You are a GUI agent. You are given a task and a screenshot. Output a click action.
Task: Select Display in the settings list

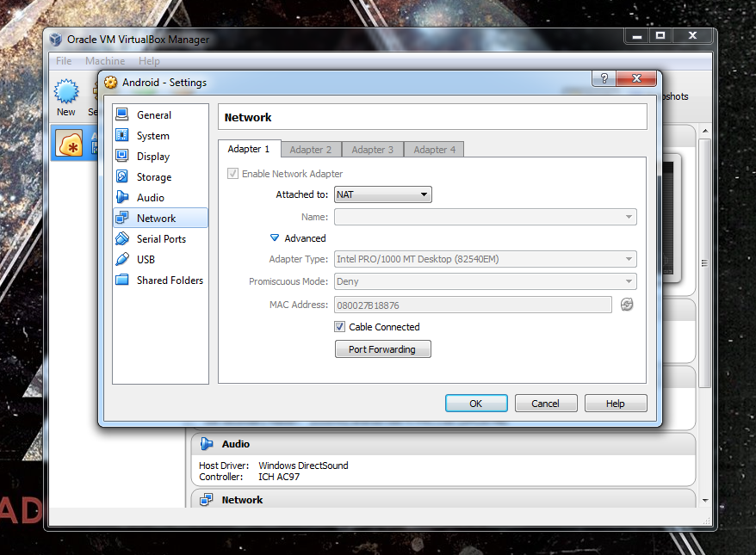pos(160,156)
